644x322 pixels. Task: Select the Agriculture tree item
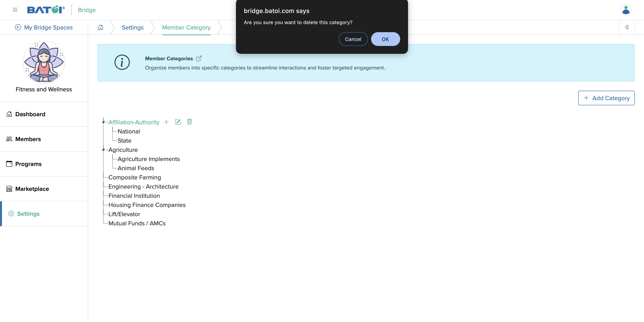(122, 150)
